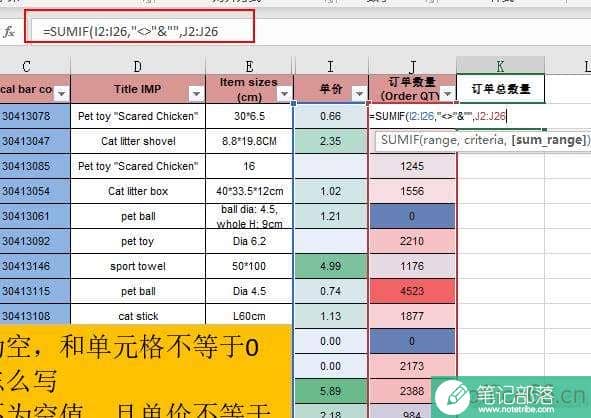Select column J header
The image size is (591, 418).
click(x=413, y=66)
